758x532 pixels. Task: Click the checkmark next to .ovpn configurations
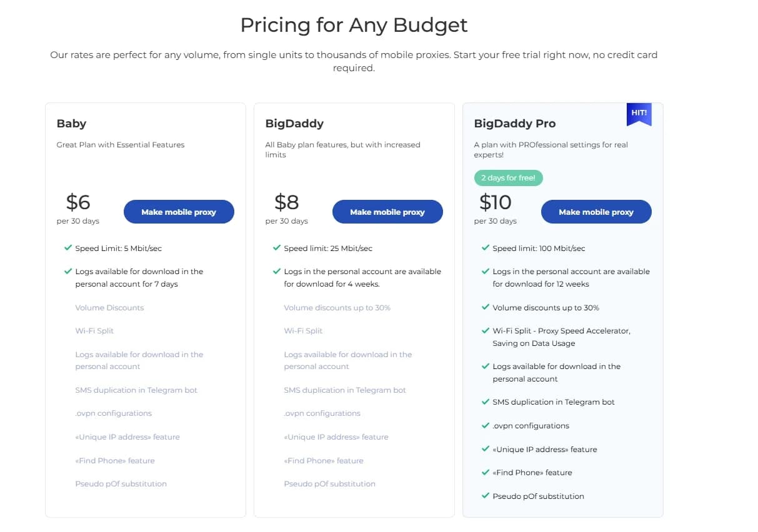(x=486, y=425)
